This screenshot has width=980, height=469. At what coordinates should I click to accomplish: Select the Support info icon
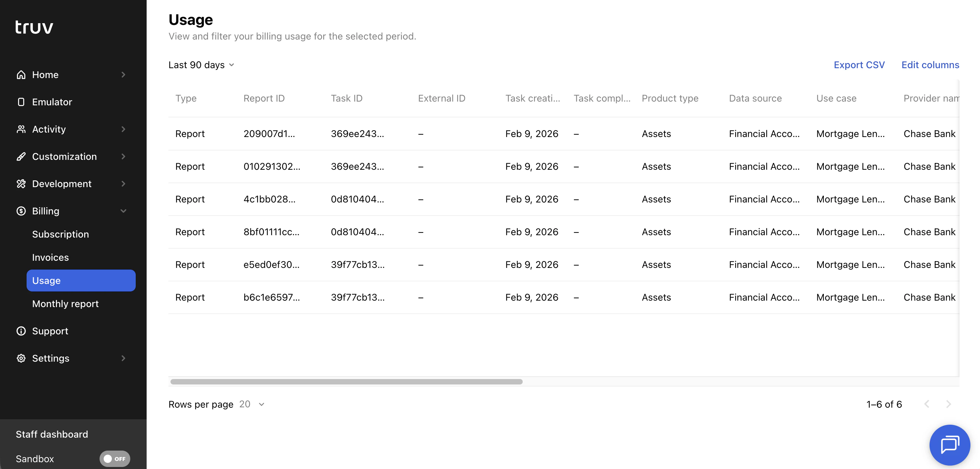[x=21, y=331]
